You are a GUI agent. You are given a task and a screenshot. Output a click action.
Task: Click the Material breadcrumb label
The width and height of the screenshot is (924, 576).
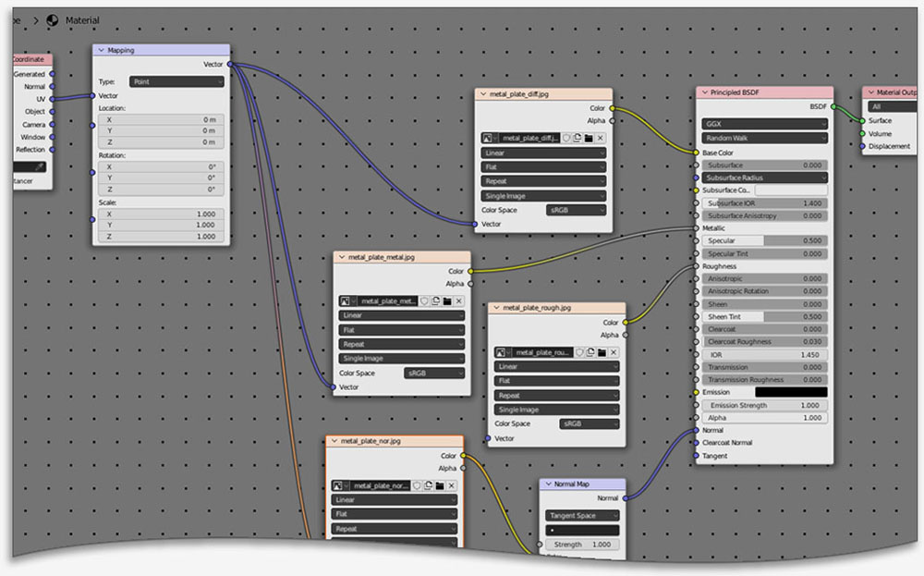[x=82, y=19]
